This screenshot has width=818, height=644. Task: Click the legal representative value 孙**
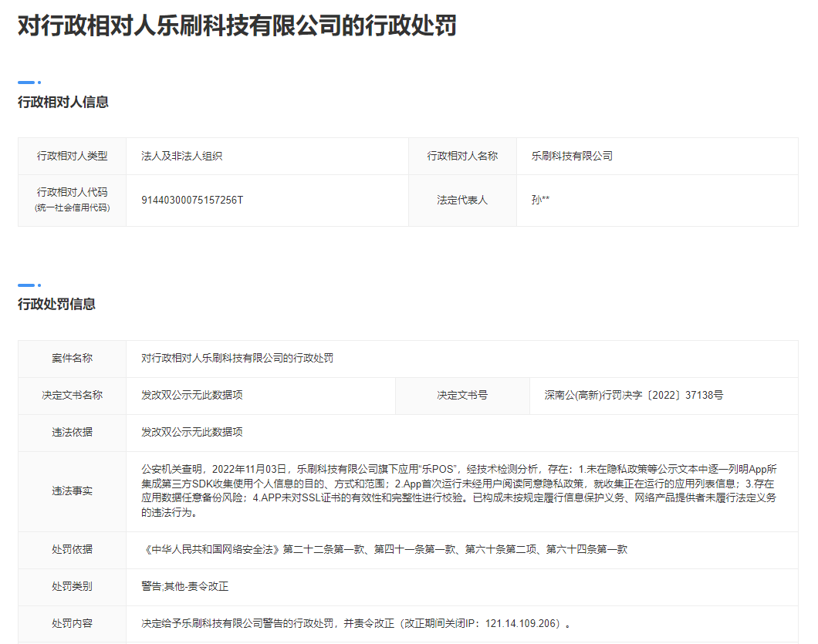540,200
